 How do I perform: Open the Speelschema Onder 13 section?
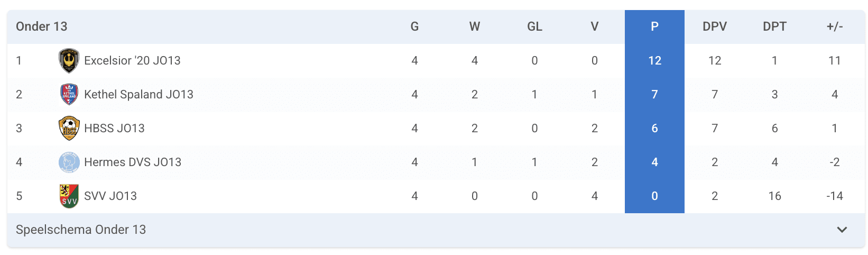pyautogui.click(x=81, y=230)
